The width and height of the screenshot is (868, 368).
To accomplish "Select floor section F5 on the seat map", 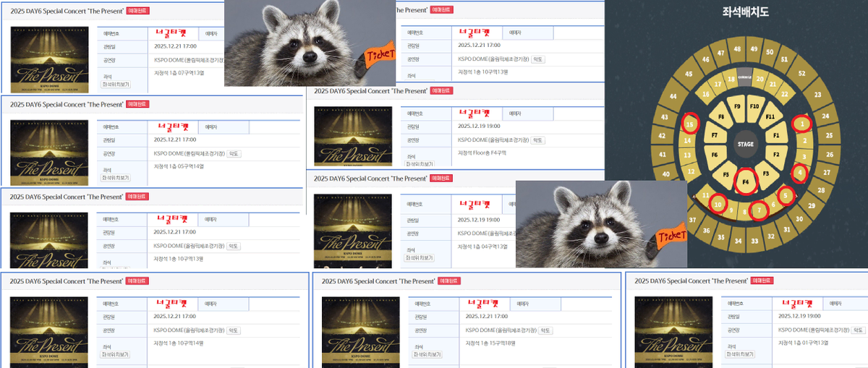I will pyautogui.click(x=726, y=174).
